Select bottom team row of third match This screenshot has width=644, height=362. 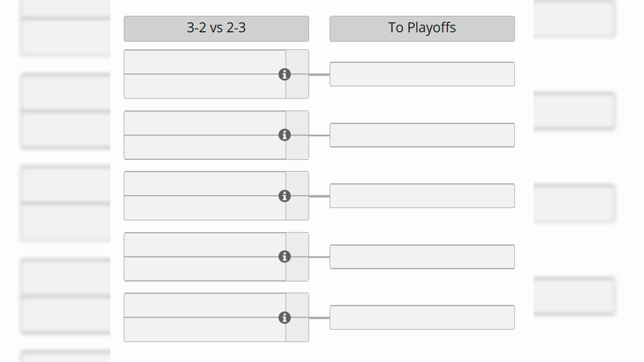point(205,208)
